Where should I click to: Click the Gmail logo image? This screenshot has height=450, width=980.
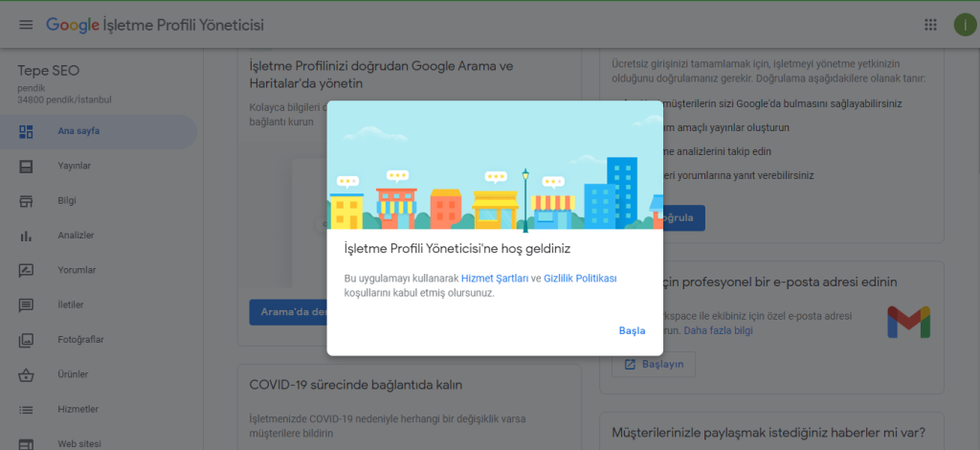tap(907, 322)
